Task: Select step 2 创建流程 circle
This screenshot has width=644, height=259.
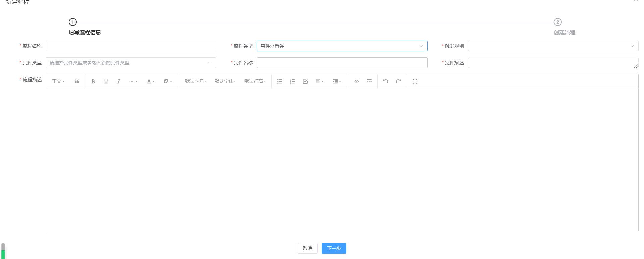Action: [558, 22]
